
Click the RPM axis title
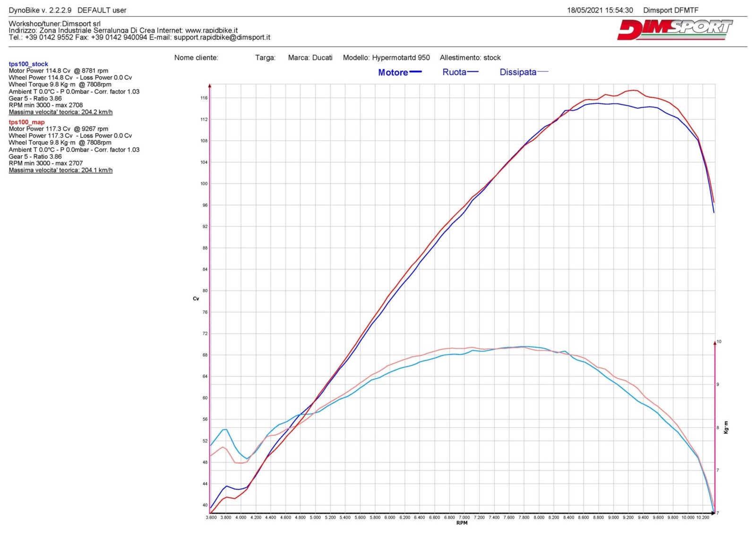pos(462,523)
